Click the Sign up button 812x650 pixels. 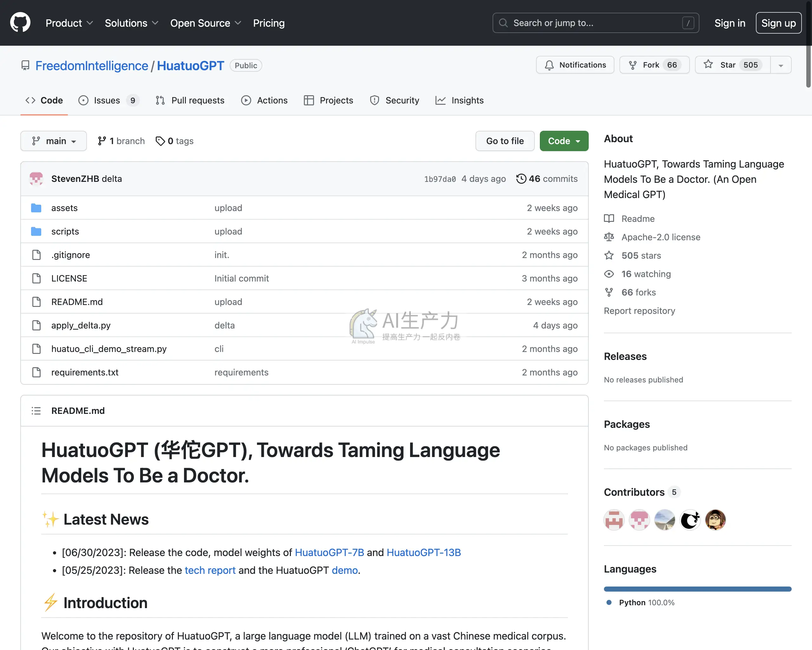(x=778, y=23)
